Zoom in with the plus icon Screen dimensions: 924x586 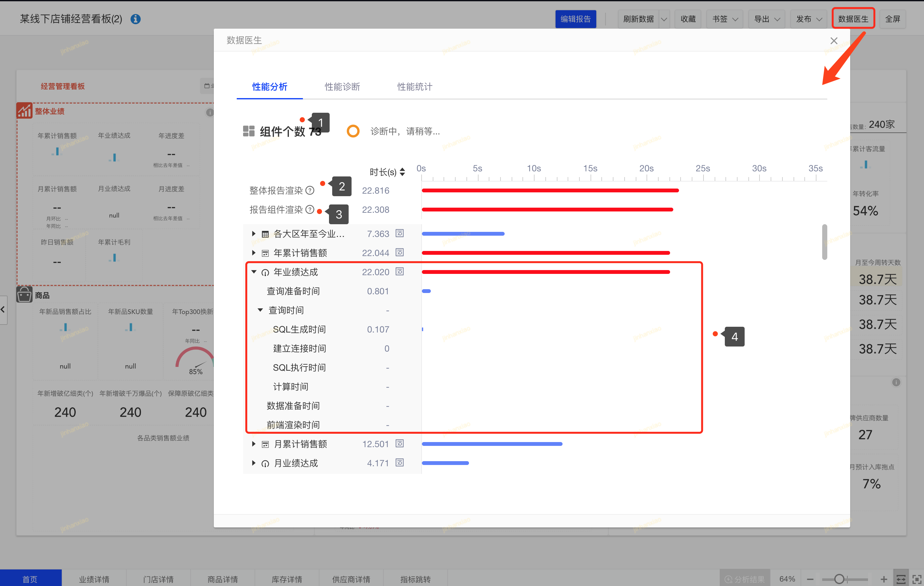tap(884, 579)
